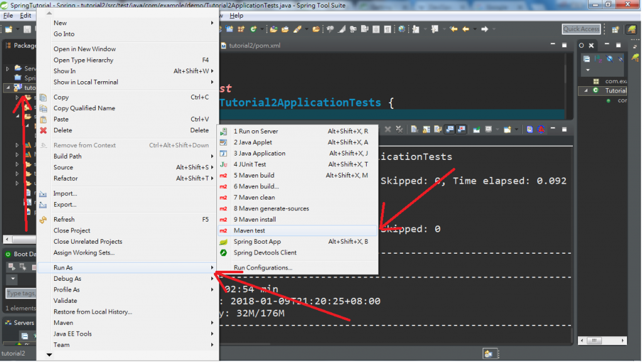Choose 5 Maven build
The height and width of the screenshot is (362, 644).
297,176
